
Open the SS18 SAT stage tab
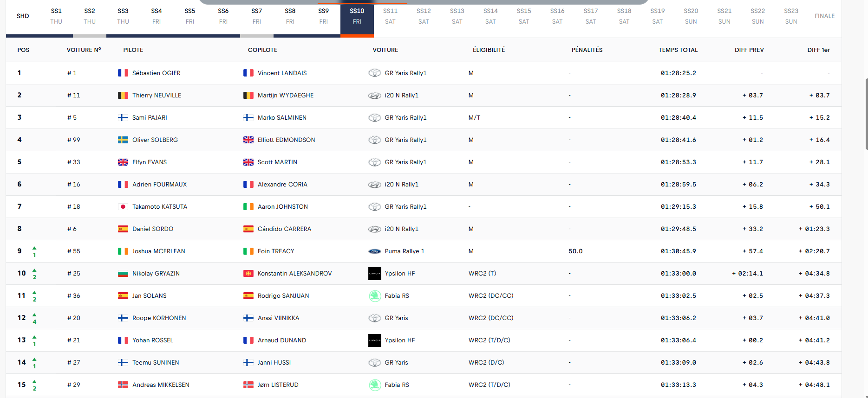(x=624, y=16)
